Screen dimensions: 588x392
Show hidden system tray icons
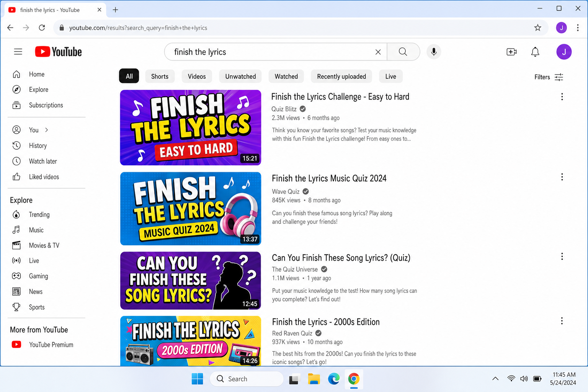coord(495,379)
